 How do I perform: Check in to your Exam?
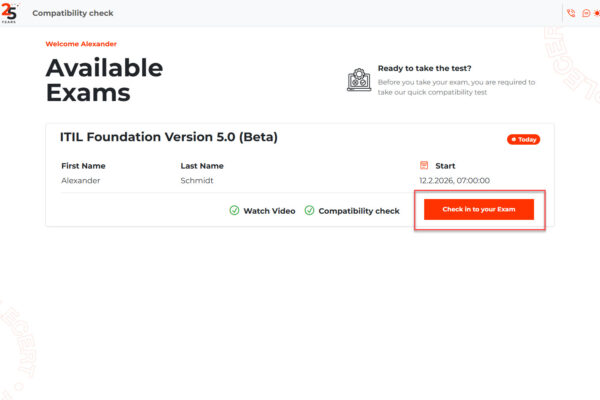[479, 209]
